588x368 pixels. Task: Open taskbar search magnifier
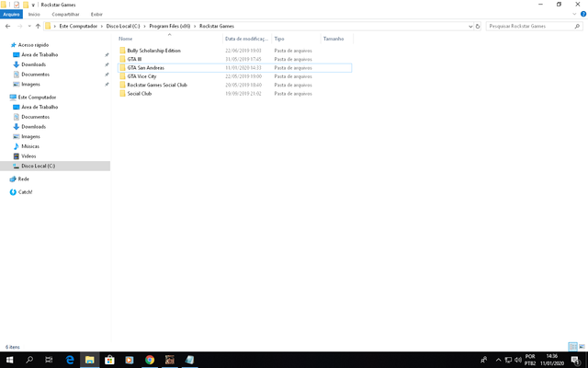[x=29, y=360]
